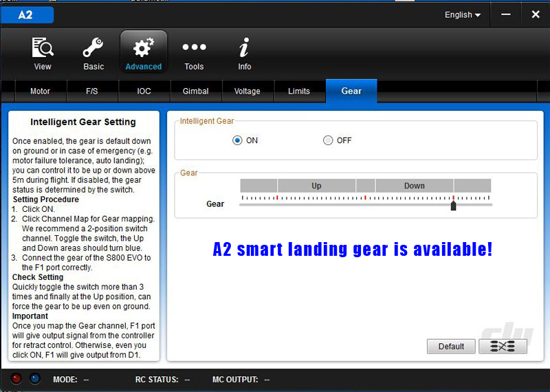550x392 pixels.
Task: Click the 'Check Setting' heading
Action: 38,277
